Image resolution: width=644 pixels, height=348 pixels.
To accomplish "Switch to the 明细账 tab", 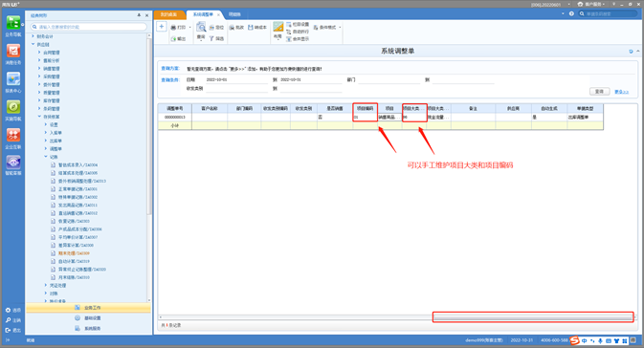I will [x=234, y=14].
